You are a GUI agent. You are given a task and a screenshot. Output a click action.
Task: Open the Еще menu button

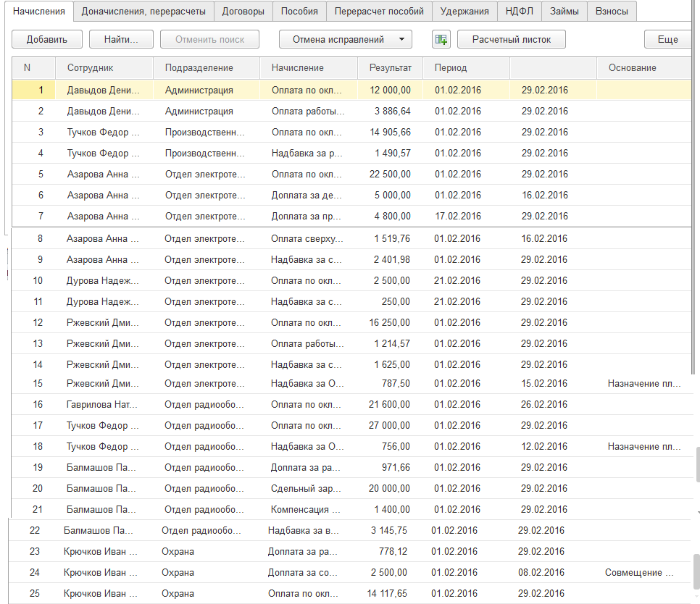[667, 39]
